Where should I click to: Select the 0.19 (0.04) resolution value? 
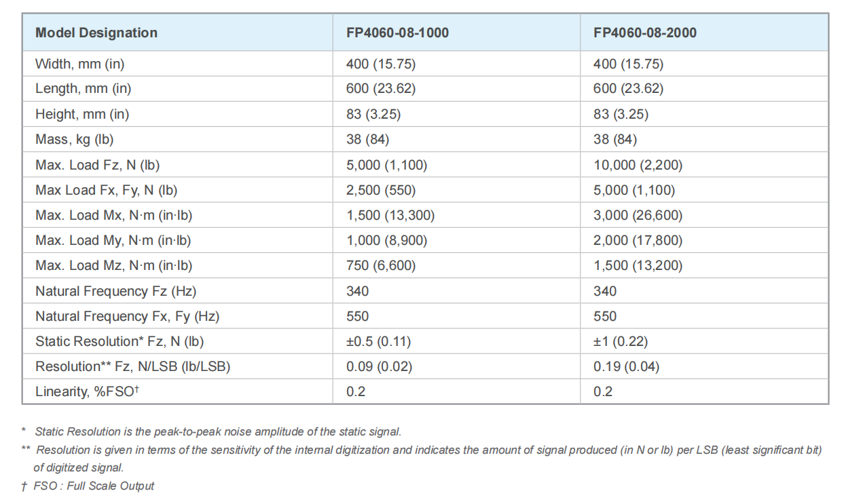(626, 367)
